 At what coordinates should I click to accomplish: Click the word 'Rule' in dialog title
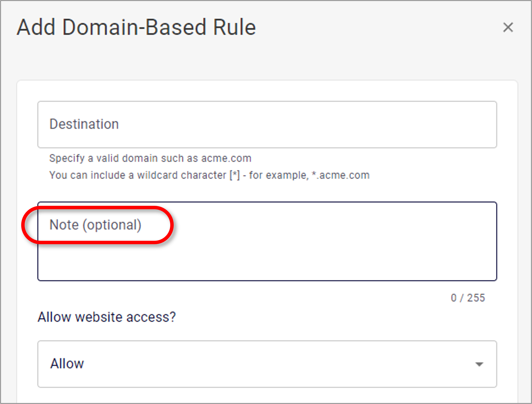(234, 27)
